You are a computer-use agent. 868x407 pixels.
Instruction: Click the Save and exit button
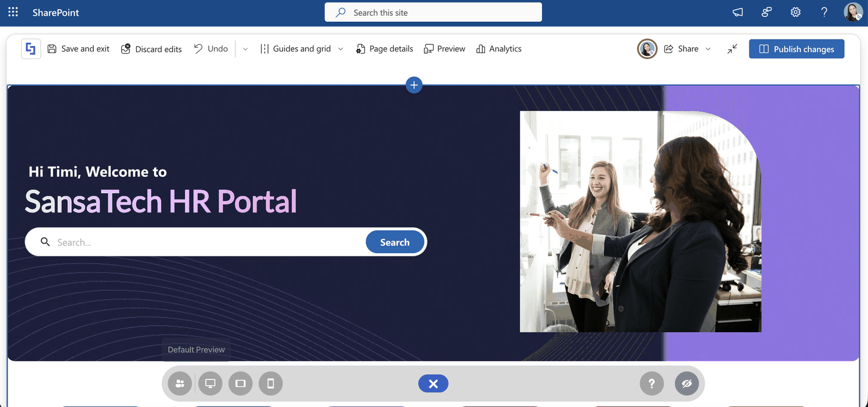point(79,49)
